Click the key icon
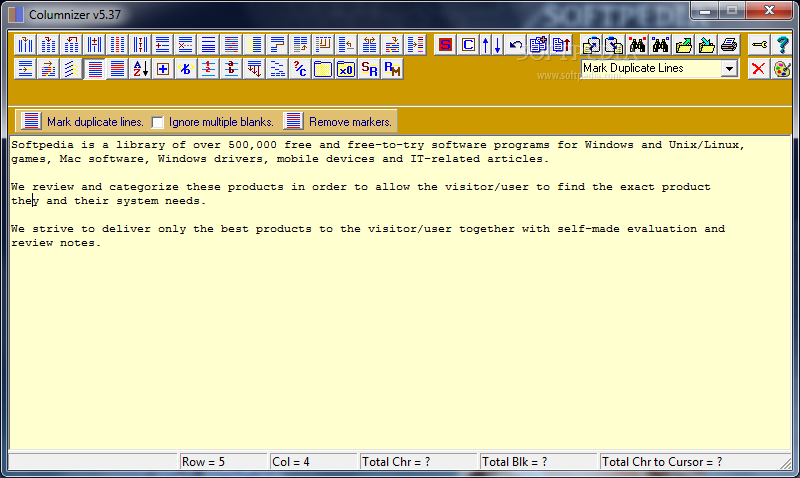800x478 pixels. click(759, 45)
